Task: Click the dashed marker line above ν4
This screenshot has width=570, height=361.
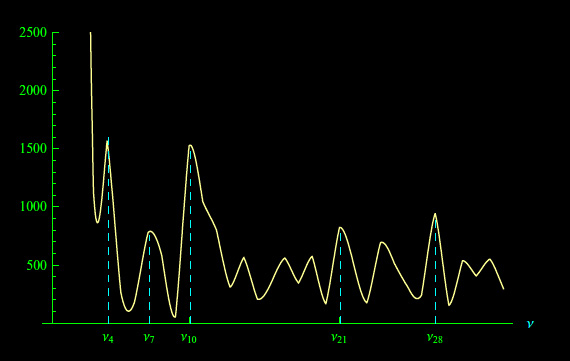Action: (108, 230)
